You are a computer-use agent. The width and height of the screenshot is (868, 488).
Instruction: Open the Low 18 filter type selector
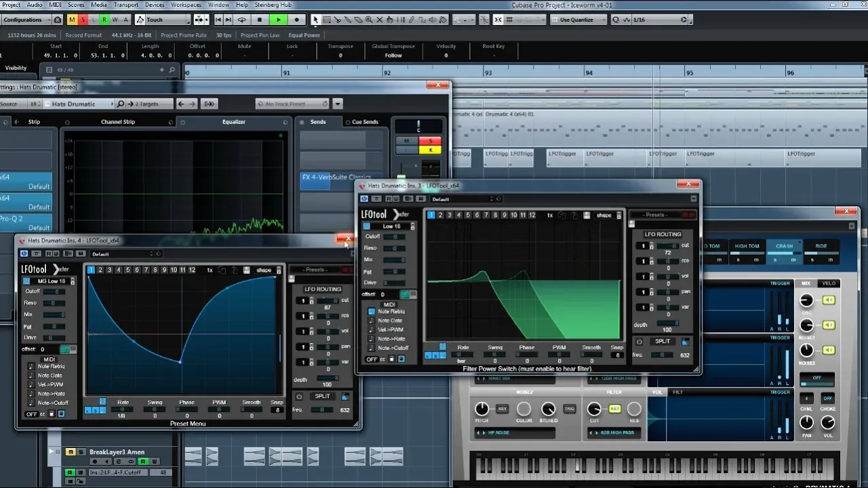point(393,226)
